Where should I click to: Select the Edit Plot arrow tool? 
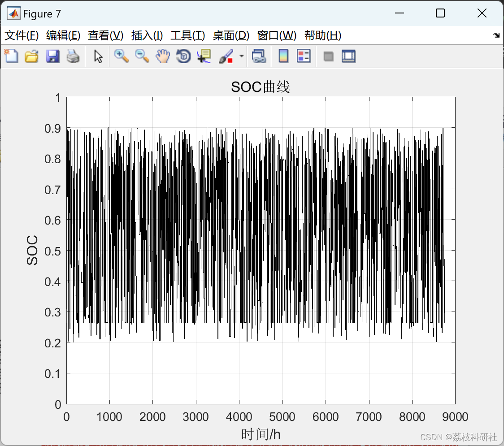point(98,56)
